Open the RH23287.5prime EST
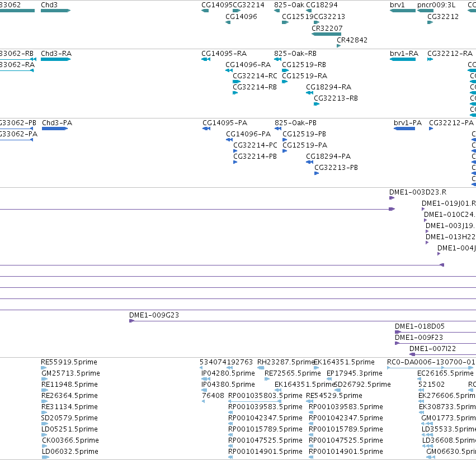The width and height of the screenshot is (476, 460). [x=261, y=368]
